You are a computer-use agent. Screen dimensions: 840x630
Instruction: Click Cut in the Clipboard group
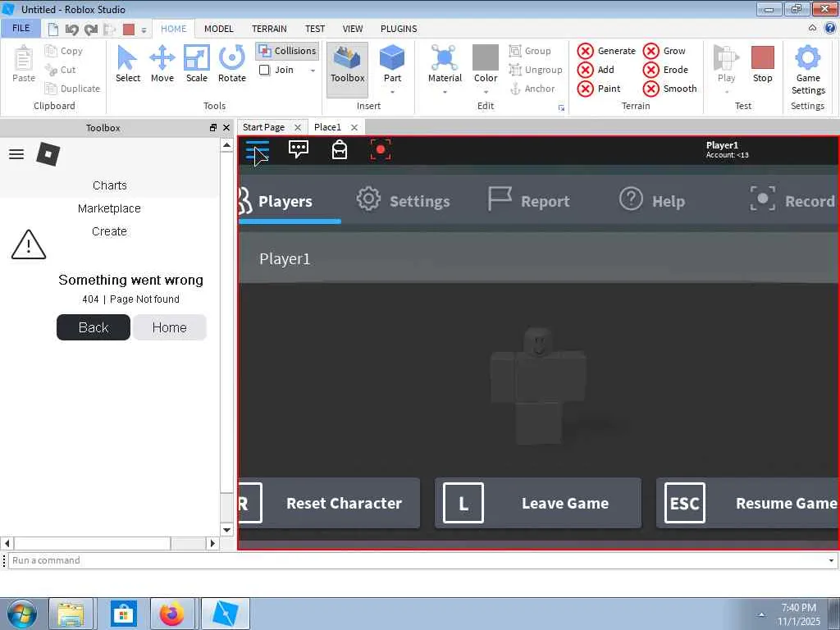(60, 70)
